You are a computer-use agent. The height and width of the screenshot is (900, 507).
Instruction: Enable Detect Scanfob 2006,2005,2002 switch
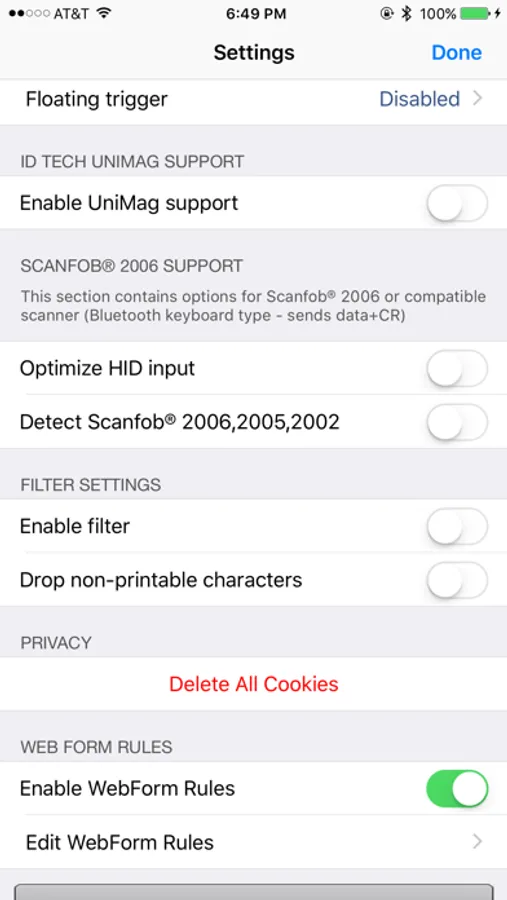[x=457, y=422]
